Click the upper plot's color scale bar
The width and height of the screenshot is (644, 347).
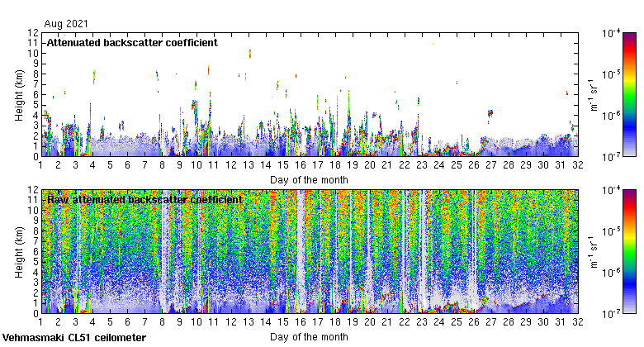[629, 94]
